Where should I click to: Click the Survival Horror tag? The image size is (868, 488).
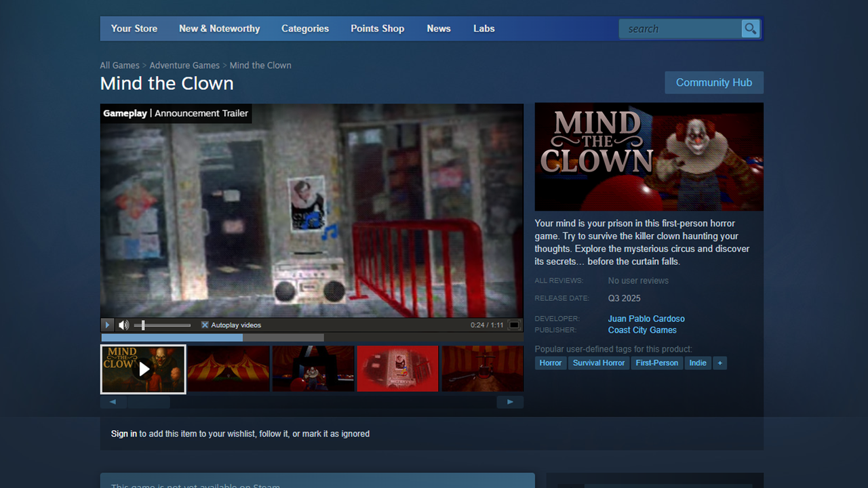coord(599,363)
